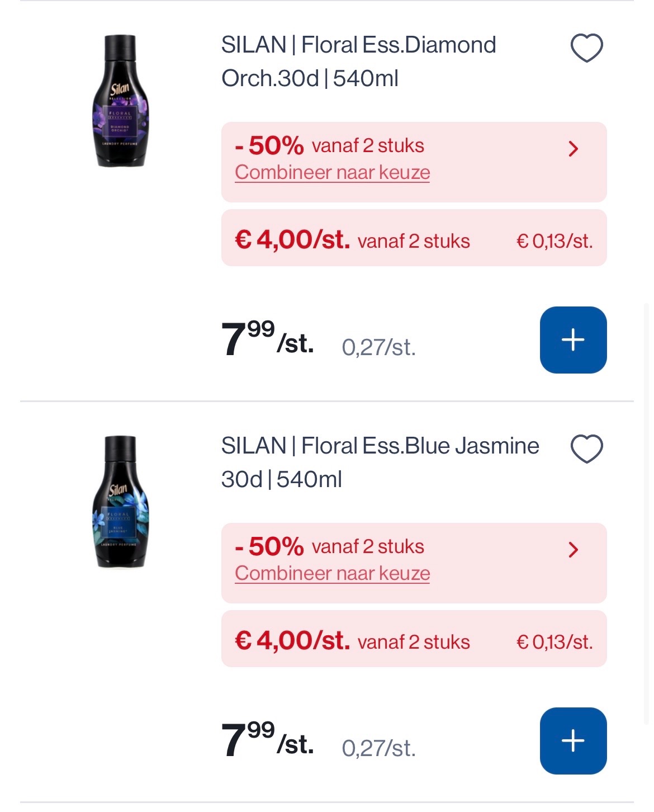Tap the Diamond Orchid 7,99/st. price
This screenshot has width=654, height=812.
coord(267,339)
